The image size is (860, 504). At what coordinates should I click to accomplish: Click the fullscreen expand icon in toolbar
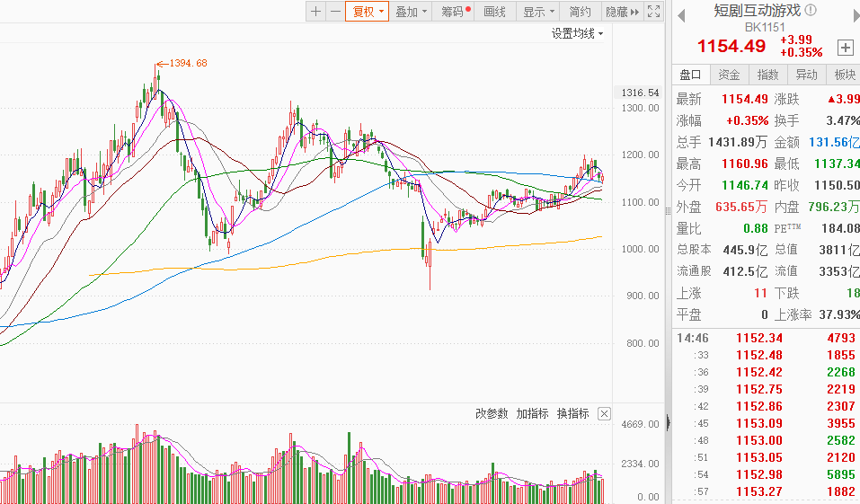[x=655, y=12]
